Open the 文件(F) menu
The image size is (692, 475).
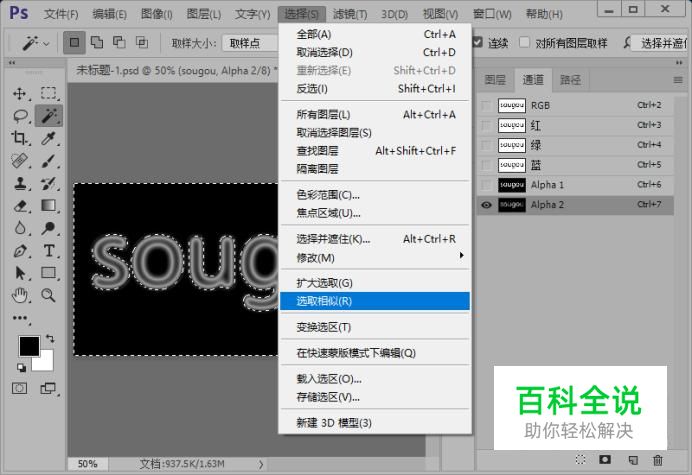[x=61, y=14]
